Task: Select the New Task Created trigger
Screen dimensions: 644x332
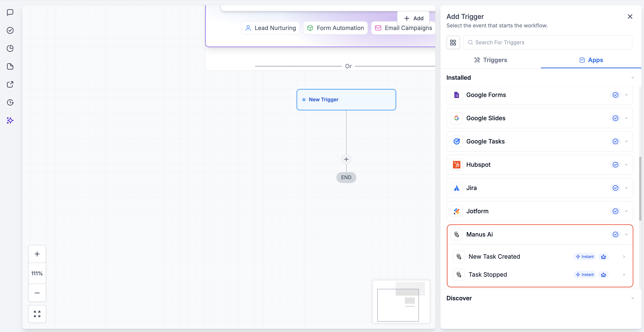Action: pyautogui.click(x=494, y=256)
